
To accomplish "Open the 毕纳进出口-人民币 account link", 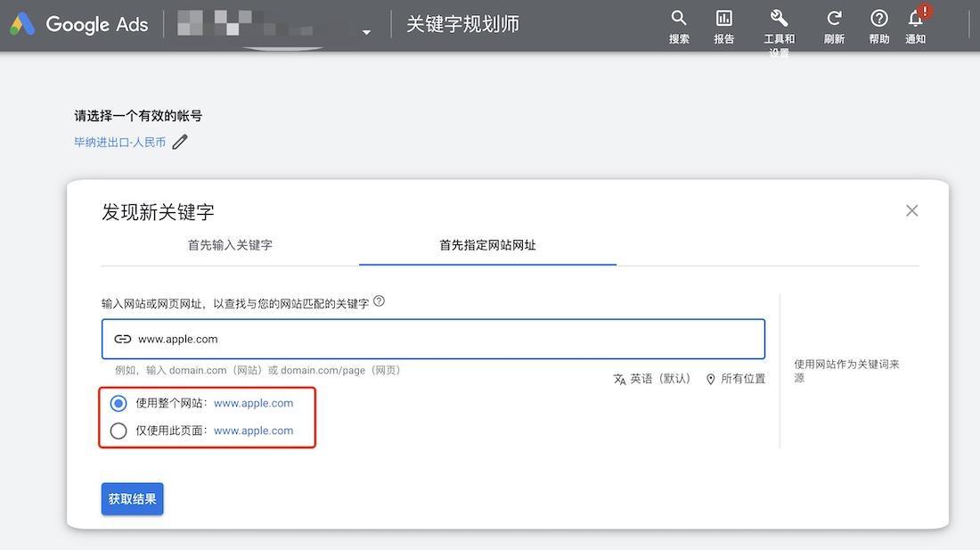I will pos(120,143).
